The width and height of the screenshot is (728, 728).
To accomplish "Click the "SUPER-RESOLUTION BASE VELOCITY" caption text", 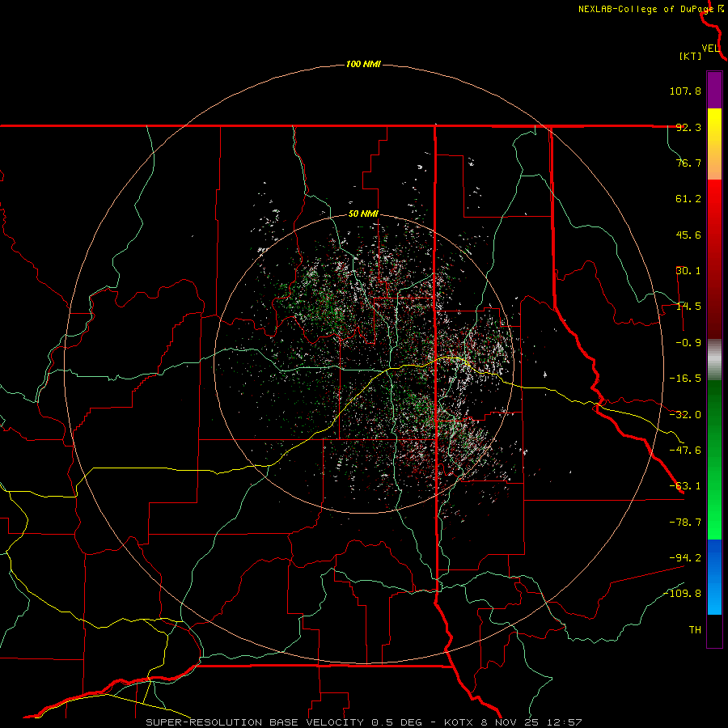I will coord(255,722).
